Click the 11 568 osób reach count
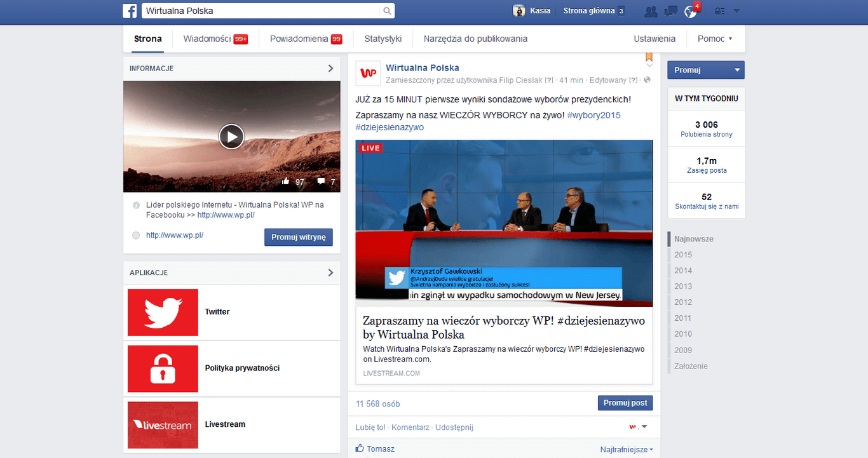868x458 pixels. point(378,403)
